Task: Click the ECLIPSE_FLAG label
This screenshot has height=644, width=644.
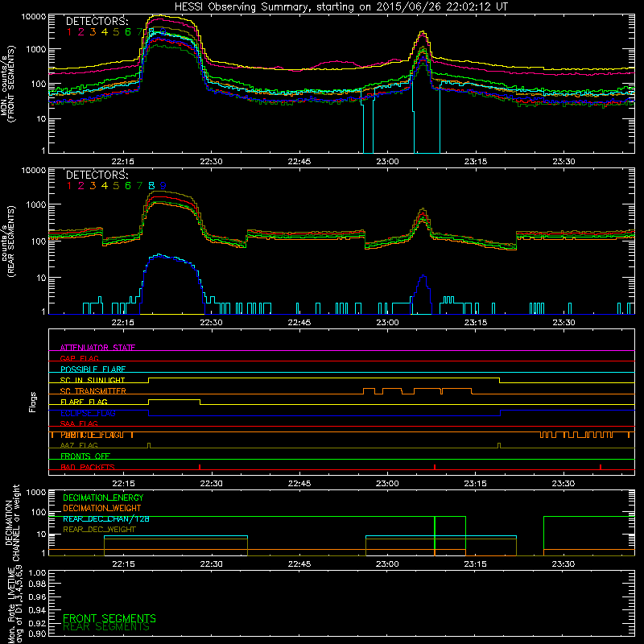Action: pyautogui.click(x=88, y=413)
